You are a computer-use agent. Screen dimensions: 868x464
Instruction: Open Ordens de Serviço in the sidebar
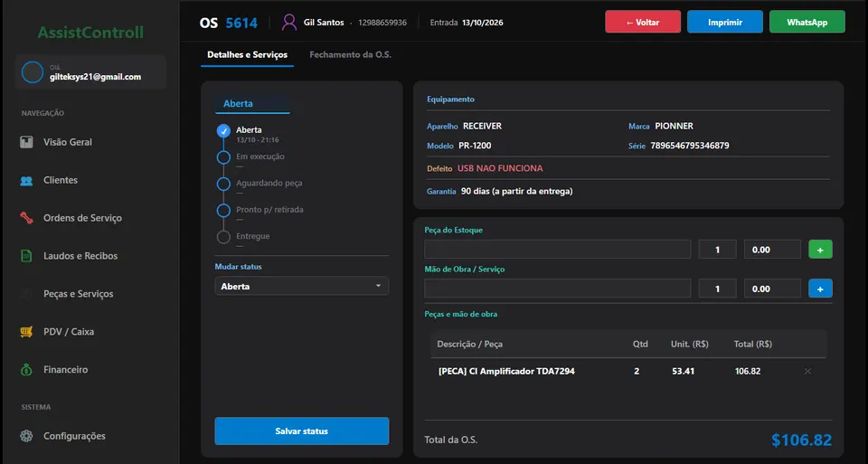pyautogui.click(x=83, y=218)
